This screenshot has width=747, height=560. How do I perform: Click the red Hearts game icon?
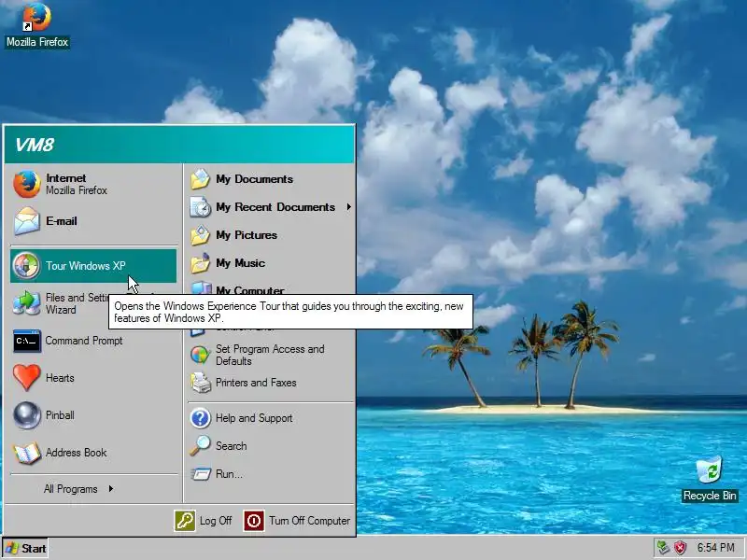[26, 378]
